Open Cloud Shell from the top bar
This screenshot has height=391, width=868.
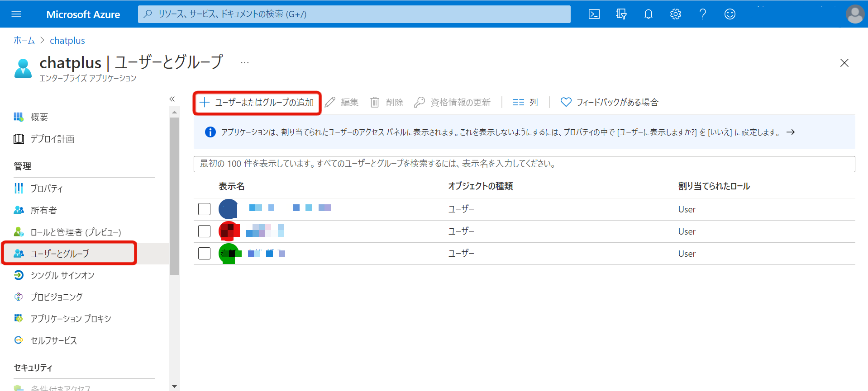point(594,14)
